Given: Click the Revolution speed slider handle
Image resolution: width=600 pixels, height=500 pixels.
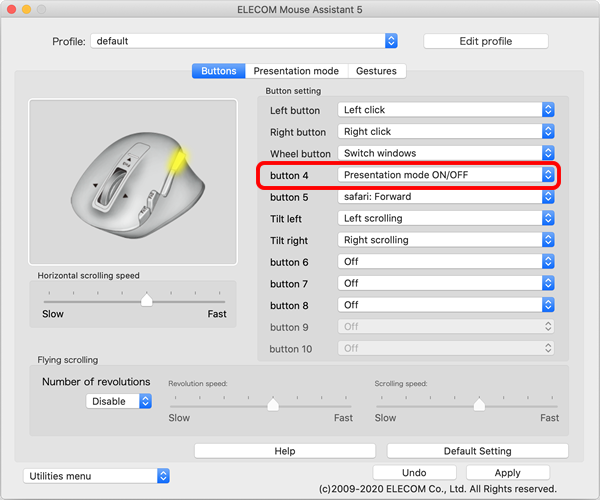Looking at the screenshot, I should [x=273, y=404].
